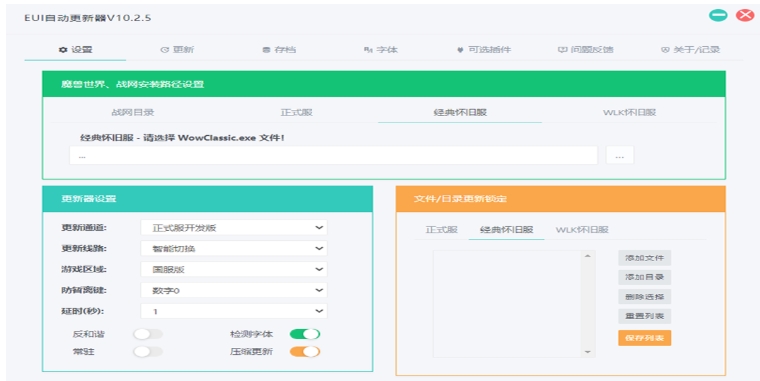Open the 延时(秒) dropdown
Viewport: 760px width, 381px height.
point(234,311)
